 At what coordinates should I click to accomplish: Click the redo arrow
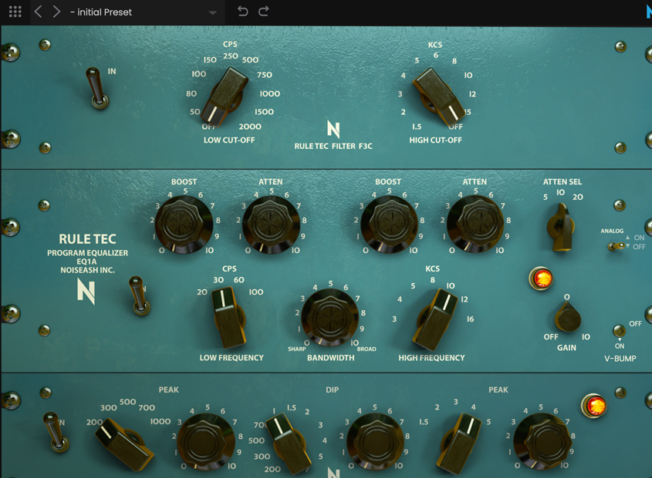point(264,11)
